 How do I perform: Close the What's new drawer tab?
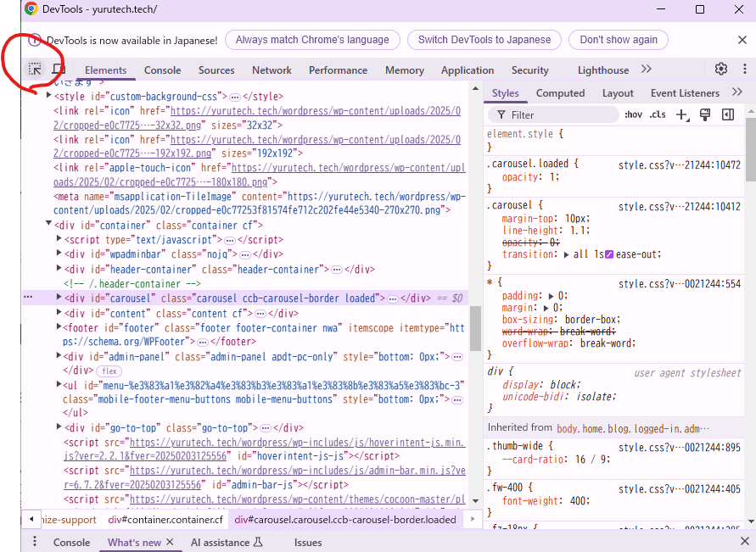(170, 543)
